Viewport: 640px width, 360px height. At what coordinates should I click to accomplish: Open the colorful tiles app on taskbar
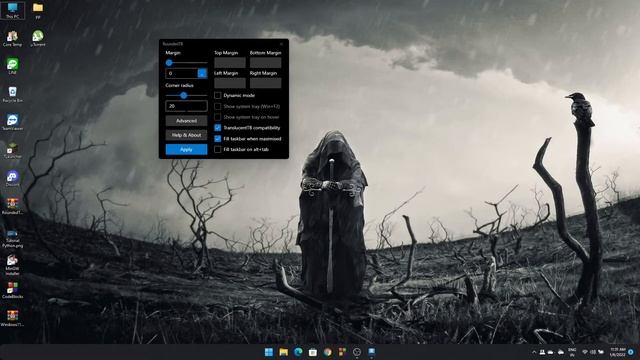[342, 352]
